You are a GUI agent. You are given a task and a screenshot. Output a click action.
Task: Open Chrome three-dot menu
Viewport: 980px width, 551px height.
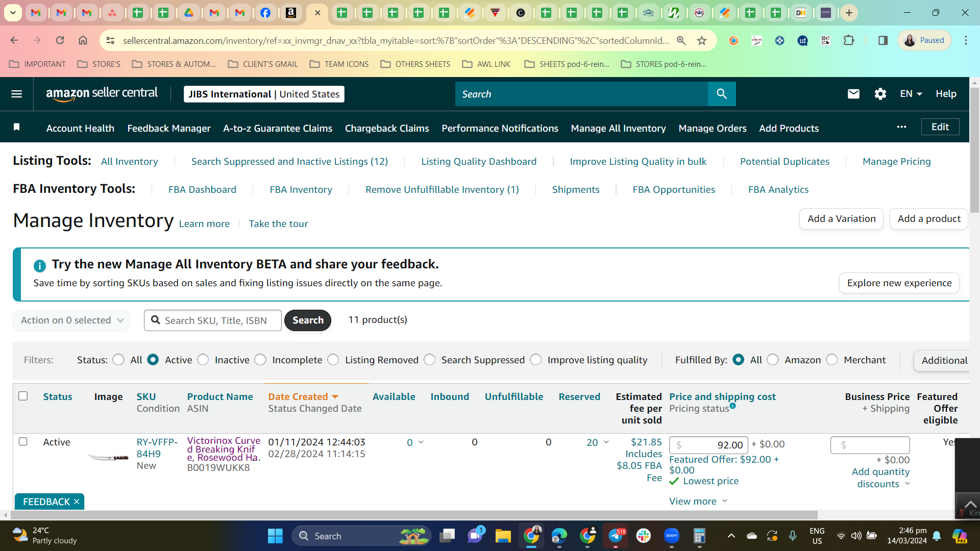point(966,40)
